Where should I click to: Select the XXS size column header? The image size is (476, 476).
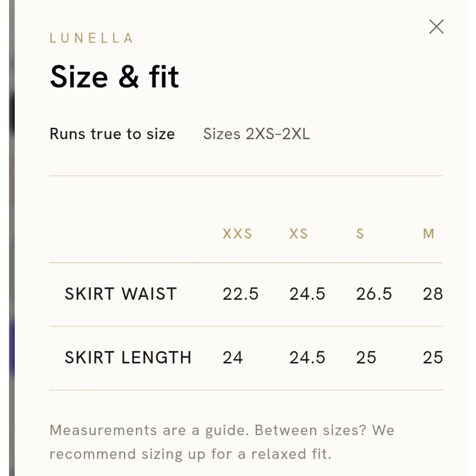click(237, 234)
